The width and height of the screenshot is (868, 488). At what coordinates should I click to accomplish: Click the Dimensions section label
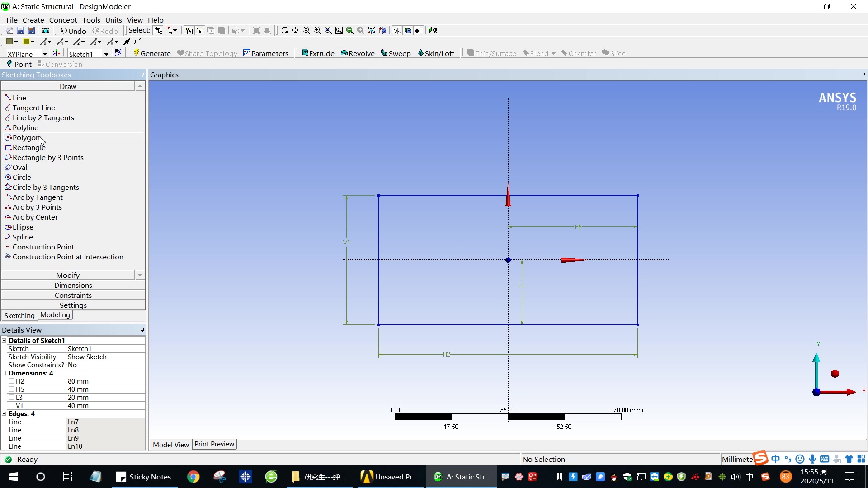click(73, 285)
